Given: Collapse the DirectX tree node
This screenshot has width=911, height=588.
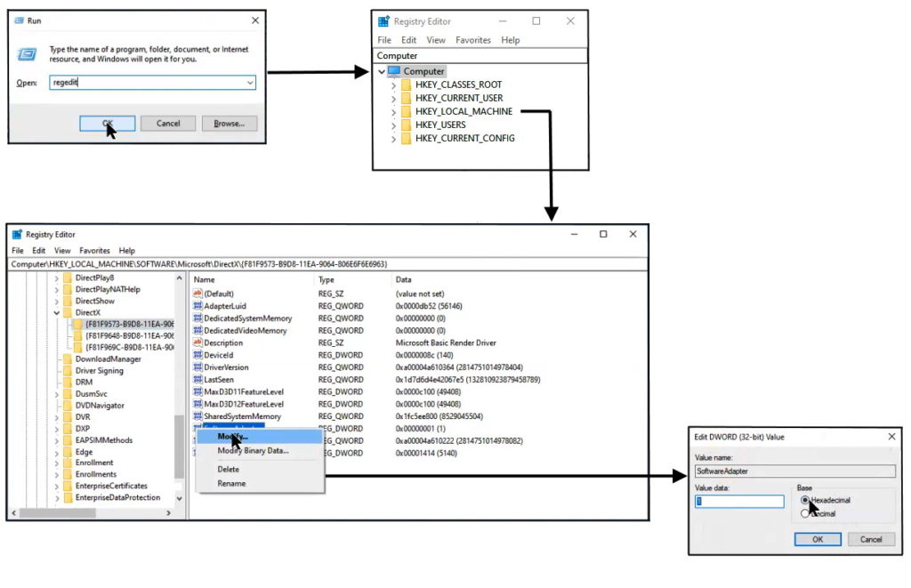Looking at the screenshot, I should click(56, 312).
